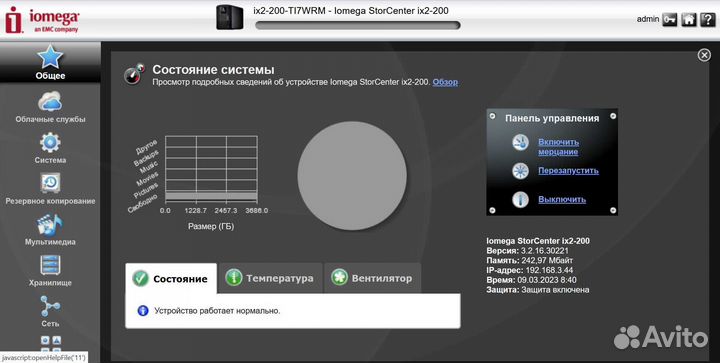
Task: Select the IP-адрес 192.168.3.44 text
Action: coord(529,270)
